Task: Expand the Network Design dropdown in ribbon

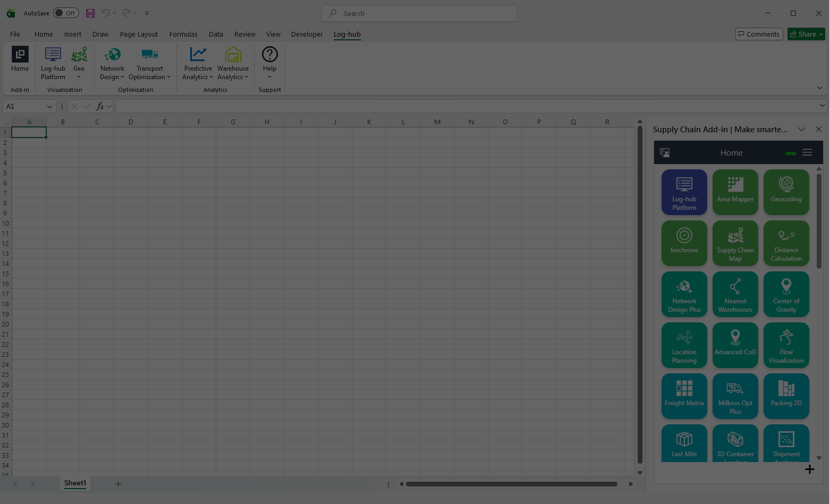Action: click(x=112, y=63)
